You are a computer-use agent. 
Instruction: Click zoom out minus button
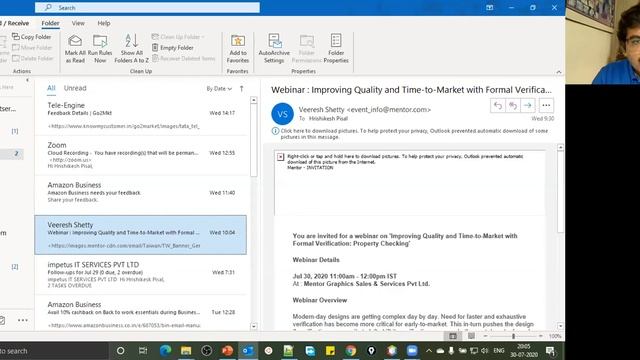[x=485, y=336]
